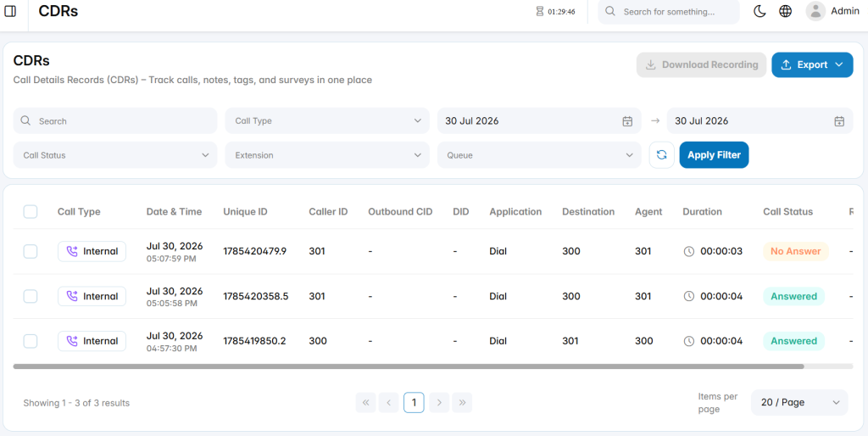The height and width of the screenshot is (436, 868).
Task: Click phone icon on 05:05:58 PM row
Action: (x=72, y=296)
